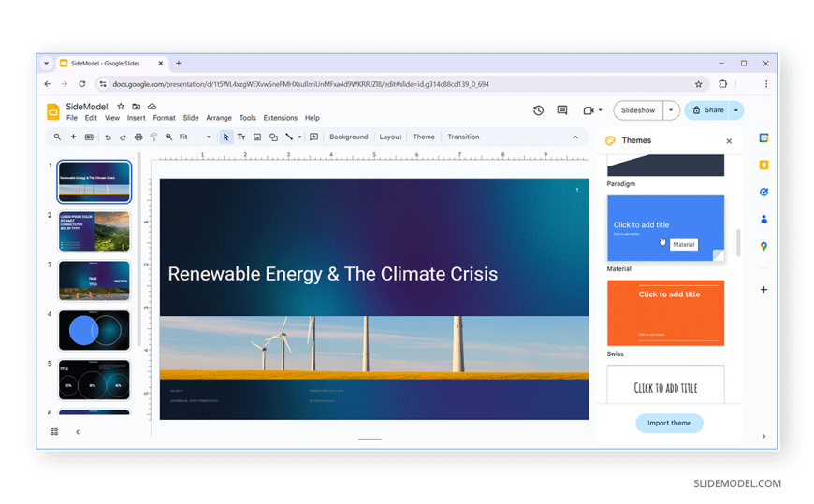Expand side panel arrow at bottom right
The image size is (814, 504).
763,436
